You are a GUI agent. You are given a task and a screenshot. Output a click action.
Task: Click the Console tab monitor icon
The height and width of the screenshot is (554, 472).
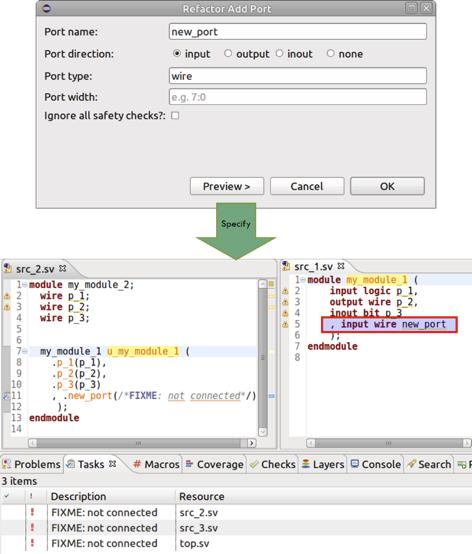355,464
